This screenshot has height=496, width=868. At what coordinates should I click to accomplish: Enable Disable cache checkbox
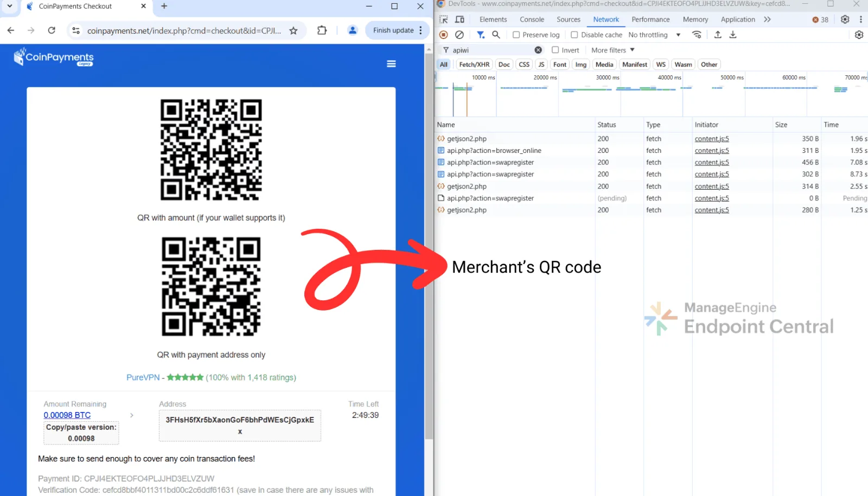[575, 35]
